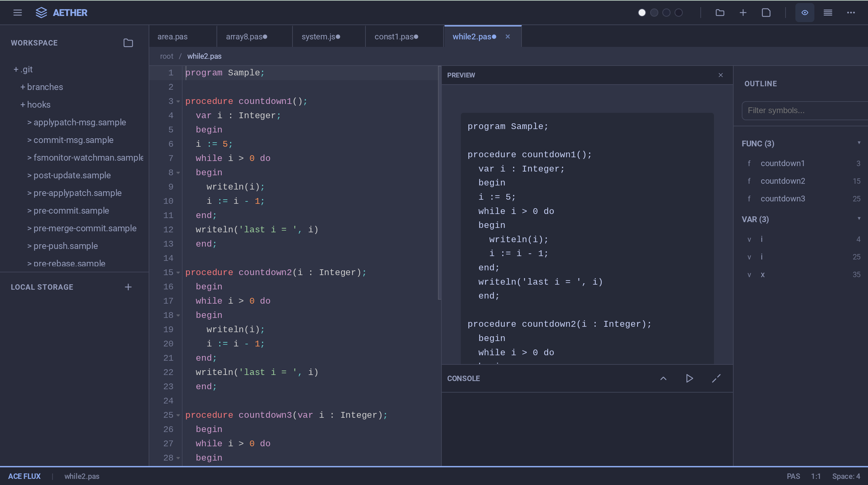Click the open folder icon in top toolbar
This screenshot has width=868, height=485.
click(720, 13)
